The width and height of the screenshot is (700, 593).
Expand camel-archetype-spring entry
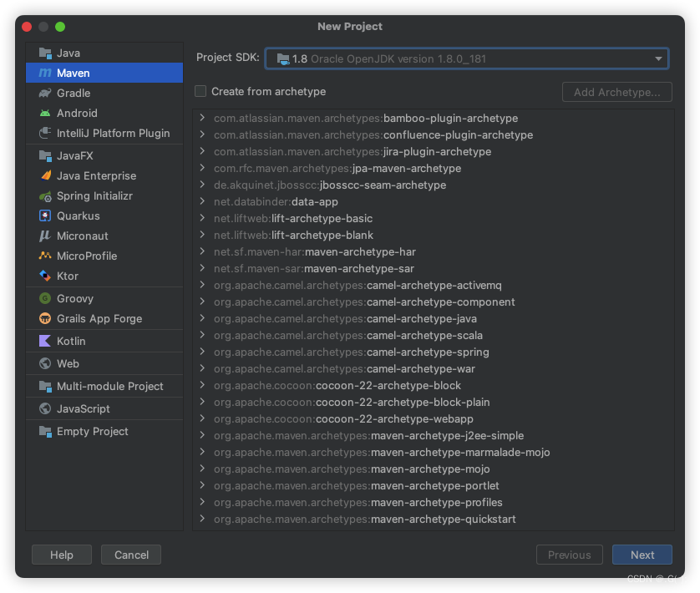[202, 352]
